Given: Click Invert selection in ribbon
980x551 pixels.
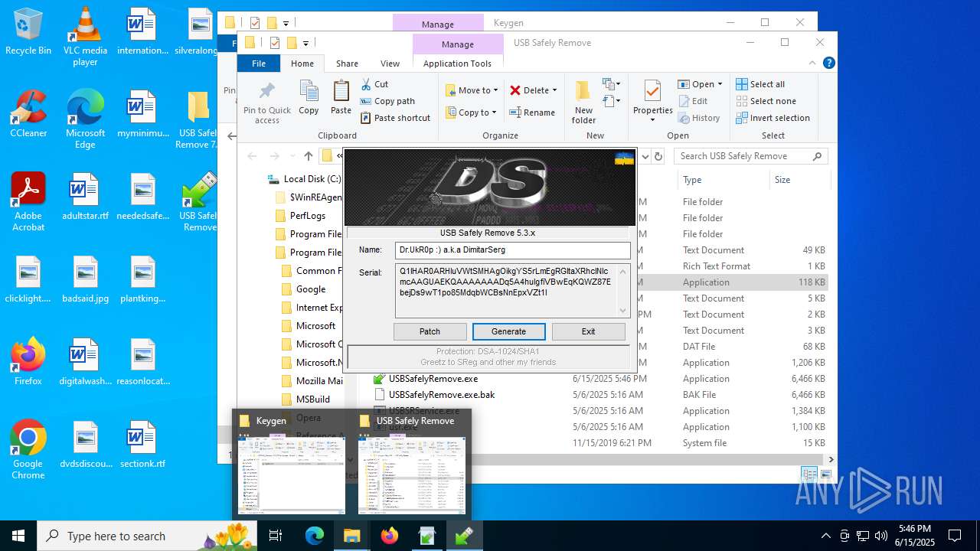Looking at the screenshot, I should [x=773, y=118].
